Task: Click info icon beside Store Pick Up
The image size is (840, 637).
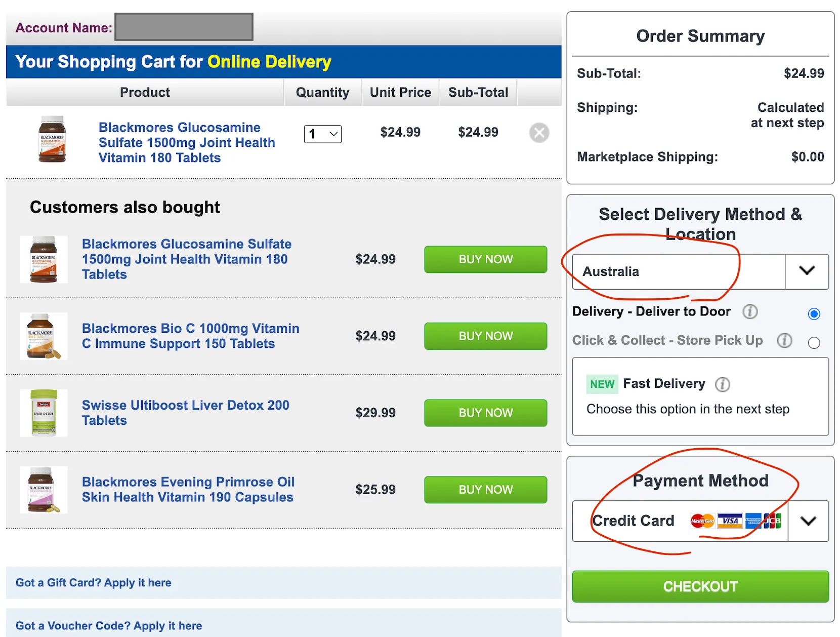Action: [x=784, y=340]
